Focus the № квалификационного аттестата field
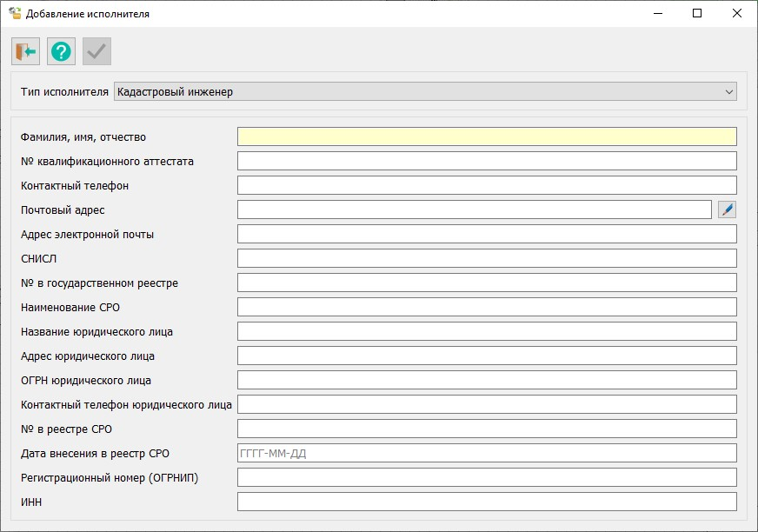 click(x=486, y=161)
